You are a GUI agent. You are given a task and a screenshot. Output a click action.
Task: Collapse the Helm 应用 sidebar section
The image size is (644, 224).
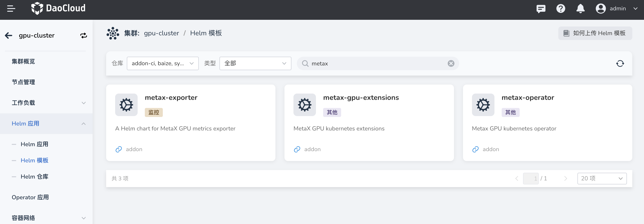(x=83, y=124)
